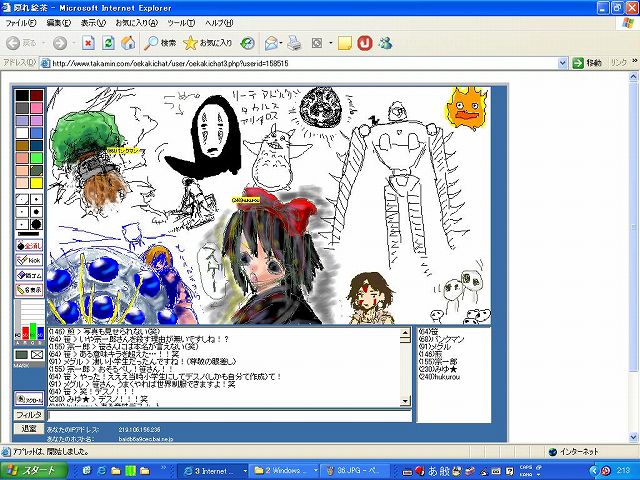Click the フィルタ button
The image size is (640, 480).
(x=29, y=415)
